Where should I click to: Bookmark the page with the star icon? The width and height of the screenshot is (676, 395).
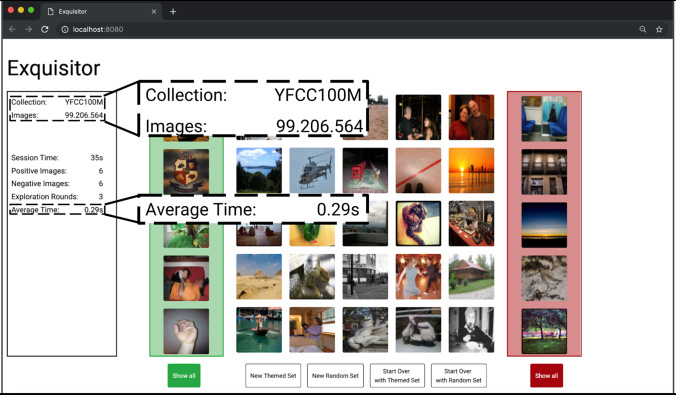[x=659, y=29]
